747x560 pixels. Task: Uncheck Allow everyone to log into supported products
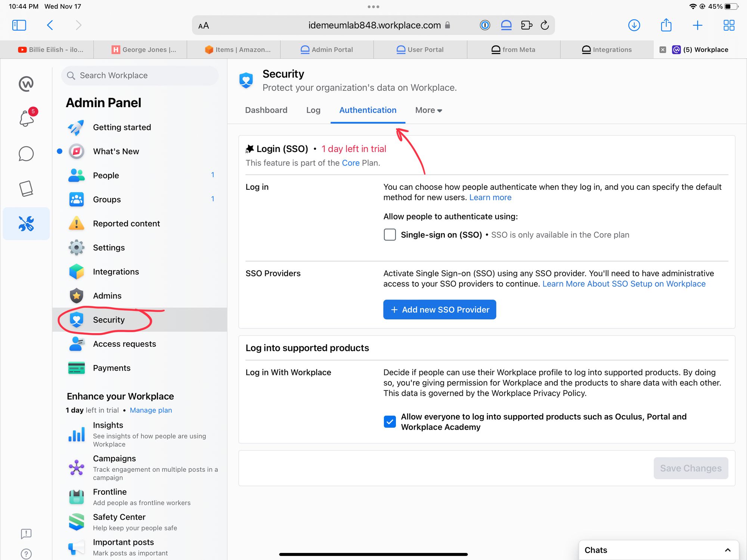[x=390, y=422]
